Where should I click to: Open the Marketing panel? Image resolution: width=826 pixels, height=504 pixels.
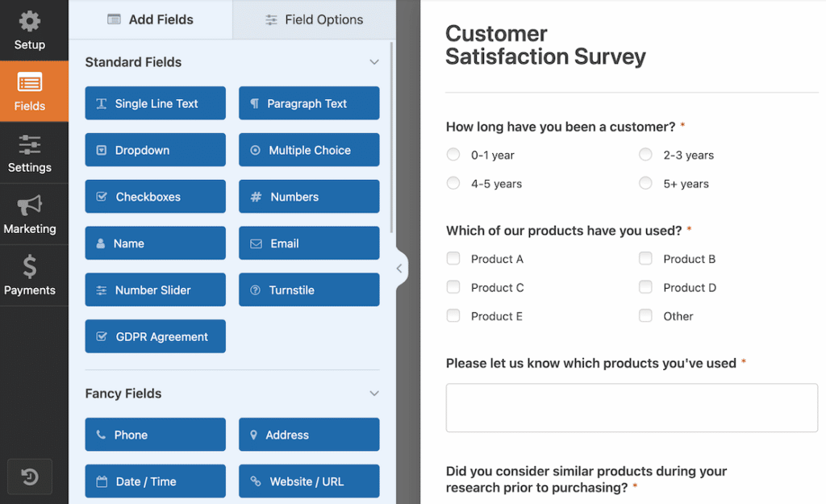point(30,214)
